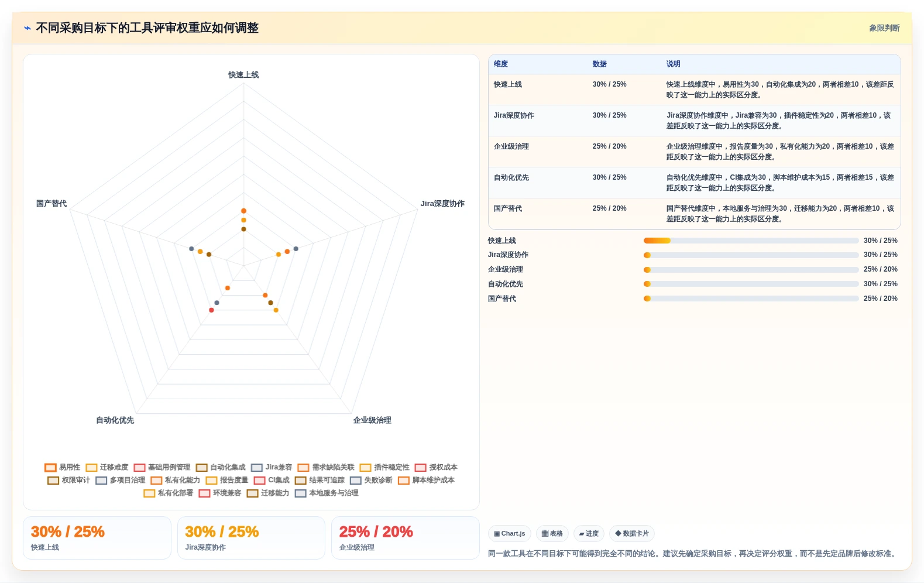Hide the 私有化能力 dataset in the legend
The image size is (924, 583).
(175, 480)
